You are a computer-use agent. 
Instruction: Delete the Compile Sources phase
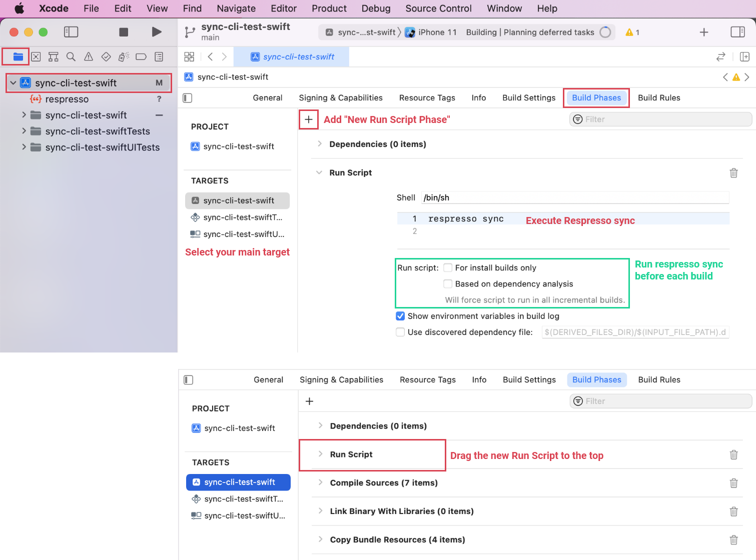pyautogui.click(x=733, y=483)
